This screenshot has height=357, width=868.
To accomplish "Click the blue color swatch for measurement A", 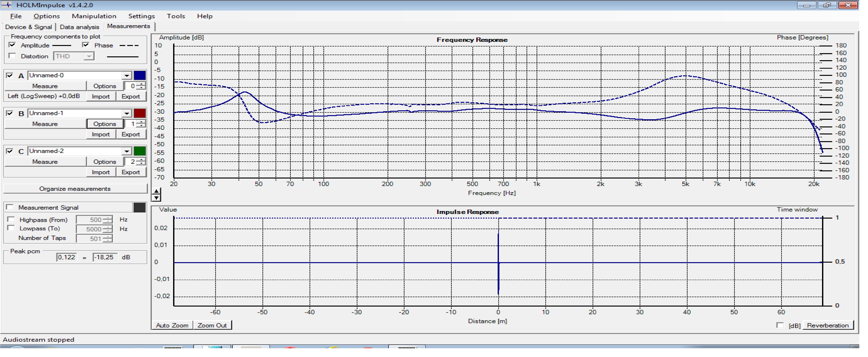I will click(140, 76).
